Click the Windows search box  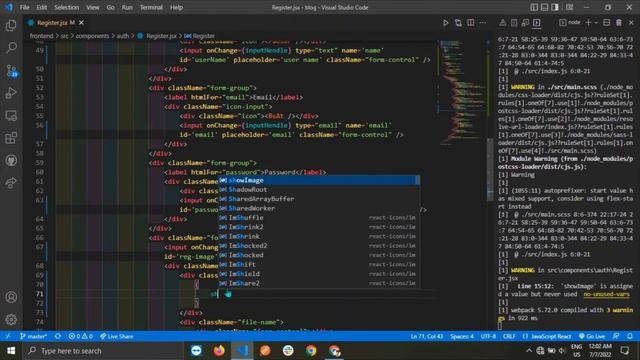pyautogui.click(x=102, y=351)
